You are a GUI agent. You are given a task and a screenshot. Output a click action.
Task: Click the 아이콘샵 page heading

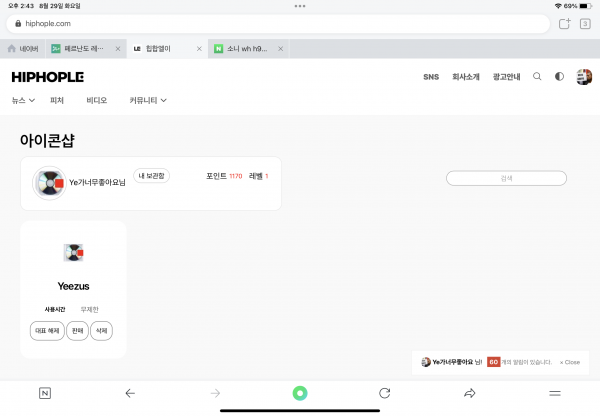tap(47, 140)
